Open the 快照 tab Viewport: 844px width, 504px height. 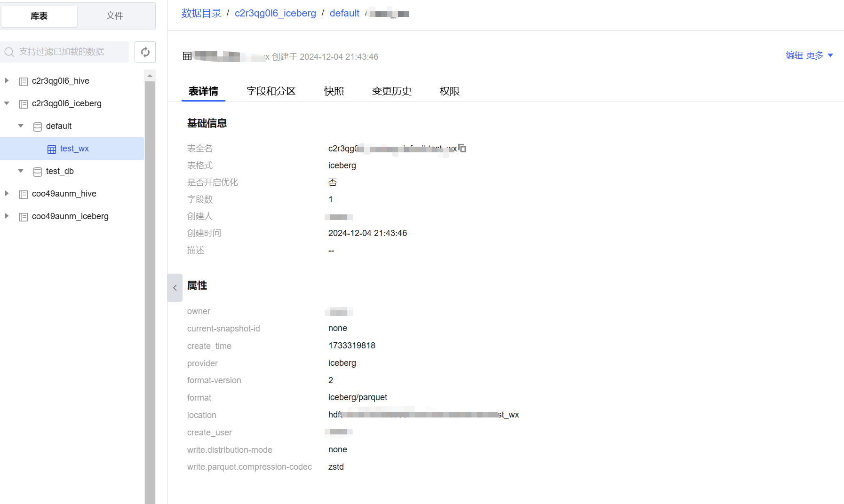point(334,91)
